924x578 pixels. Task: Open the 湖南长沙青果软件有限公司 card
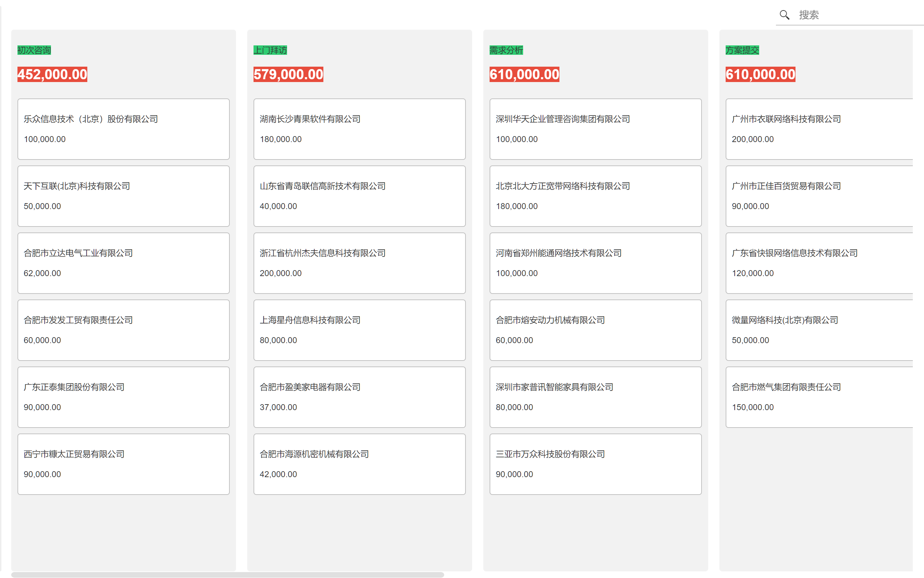pyautogui.click(x=359, y=129)
